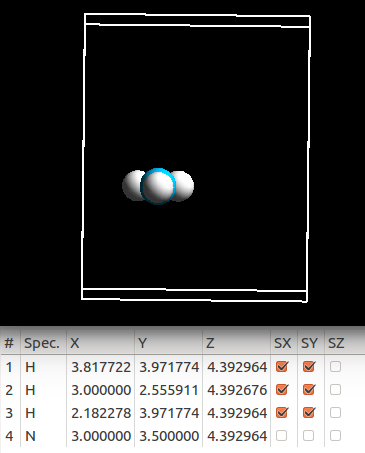Enable SZ for the N atom
This screenshot has width=365, height=453.
click(x=335, y=436)
